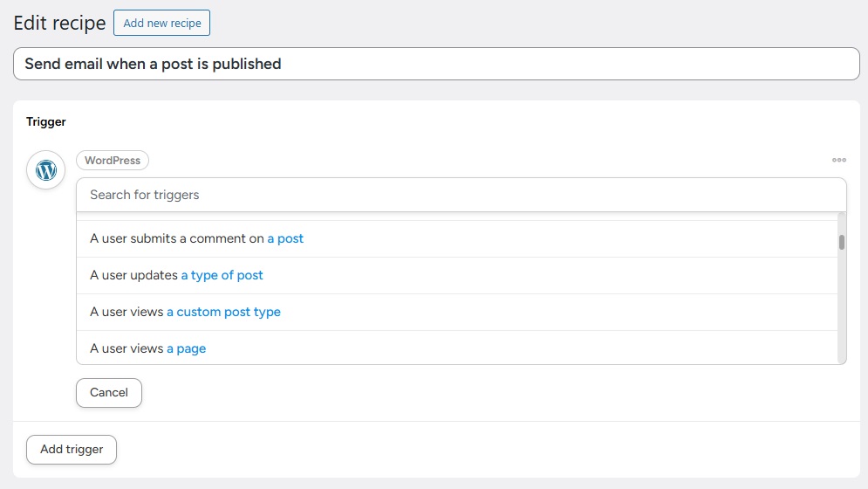Viewport: 868px width, 489px height.
Task: Click the Add new recipe button
Action: (x=161, y=23)
